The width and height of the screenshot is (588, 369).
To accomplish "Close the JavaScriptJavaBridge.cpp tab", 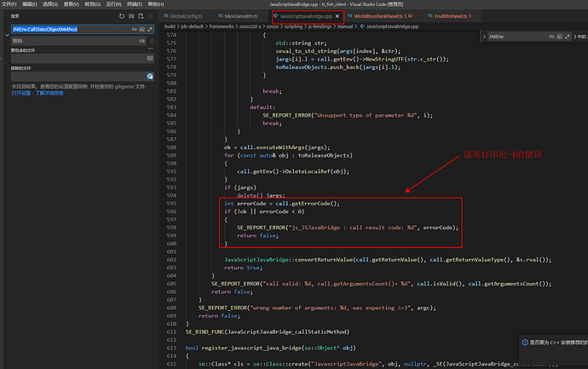I will 337,16.
